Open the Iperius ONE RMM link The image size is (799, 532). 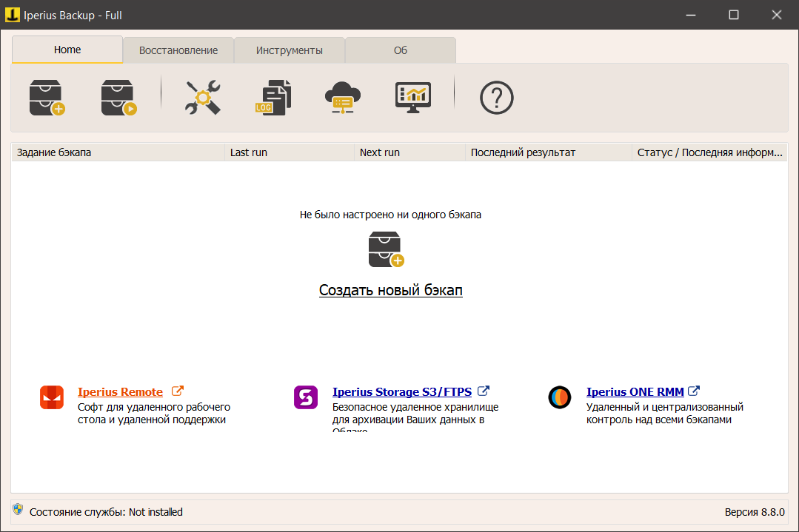(635, 392)
